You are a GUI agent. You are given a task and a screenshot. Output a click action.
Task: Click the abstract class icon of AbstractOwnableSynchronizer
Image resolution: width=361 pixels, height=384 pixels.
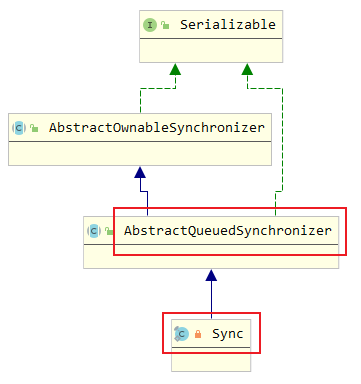click(19, 128)
